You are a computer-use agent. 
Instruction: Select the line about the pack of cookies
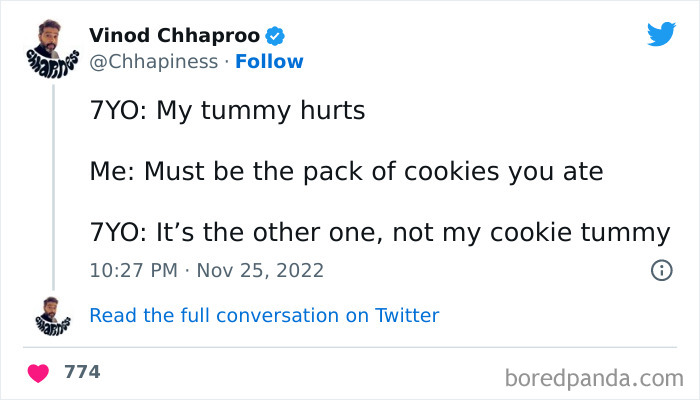[x=346, y=171]
